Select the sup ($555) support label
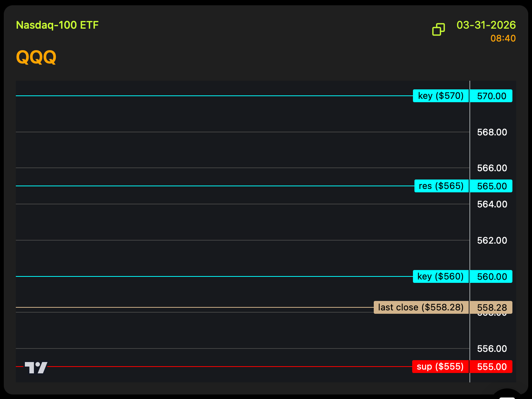Image resolution: width=532 pixels, height=399 pixels. pyautogui.click(x=440, y=367)
